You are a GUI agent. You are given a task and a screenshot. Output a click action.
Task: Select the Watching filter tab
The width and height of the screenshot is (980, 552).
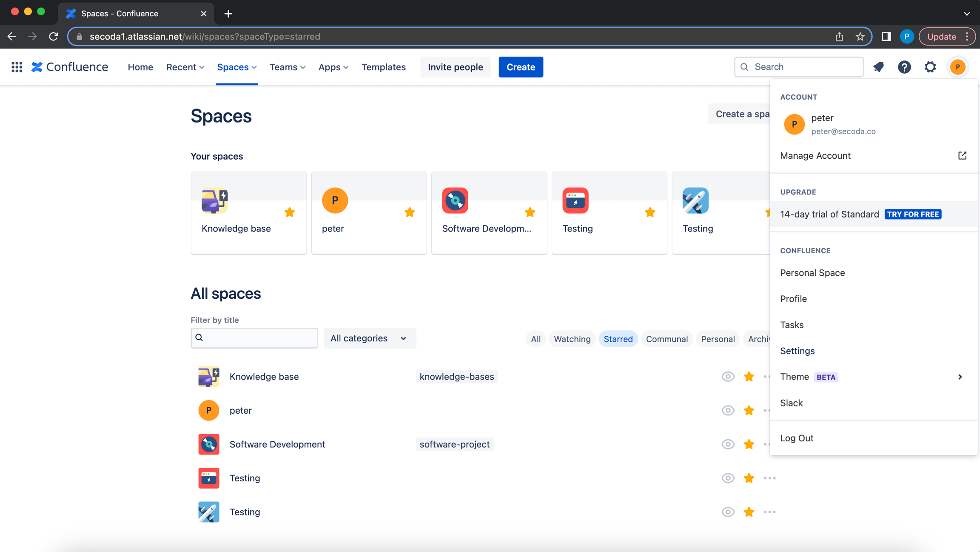572,339
